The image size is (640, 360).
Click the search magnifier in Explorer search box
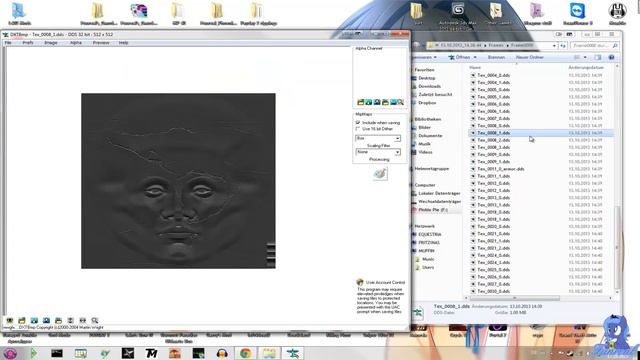(615, 46)
